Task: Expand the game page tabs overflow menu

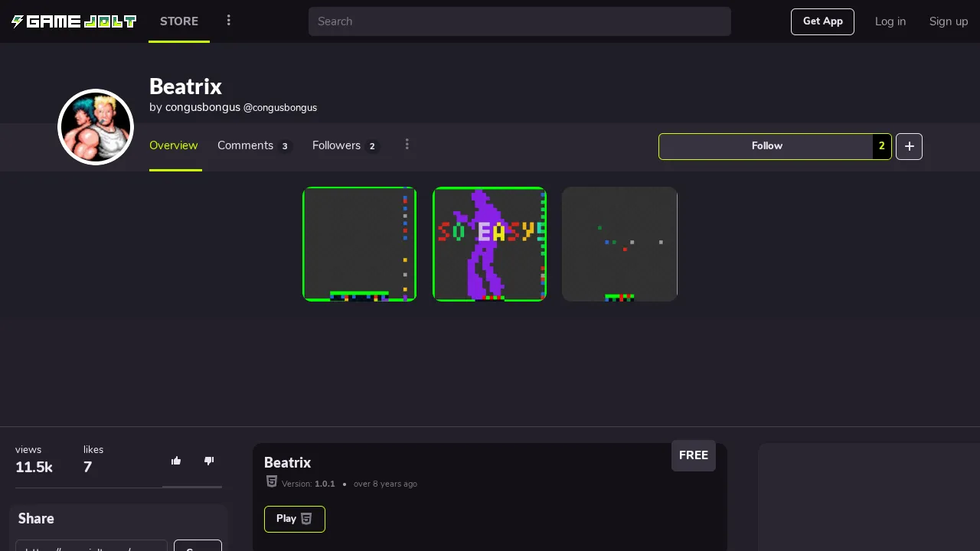Action: (407, 145)
